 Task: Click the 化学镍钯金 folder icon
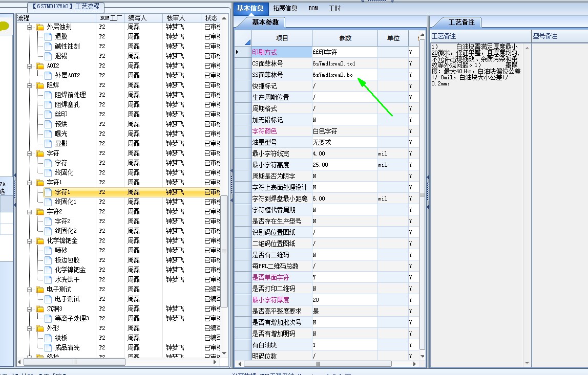(x=40, y=241)
